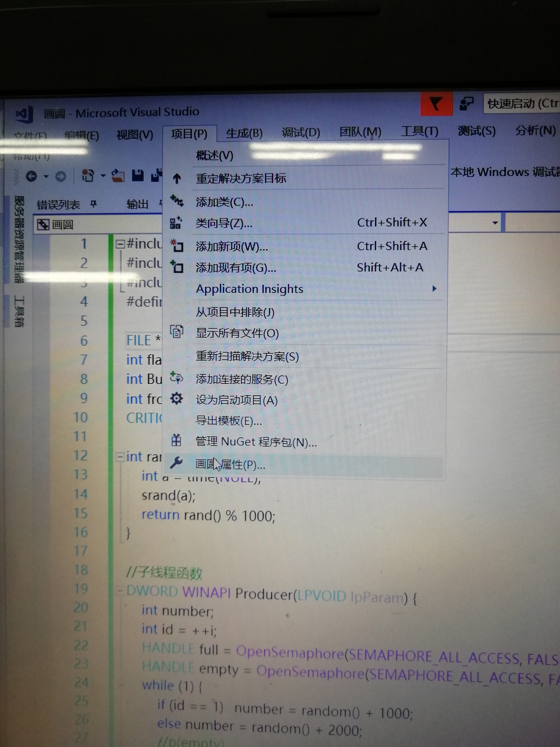The height and width of the screenshot is (747, 560).
Task: Switch to the 错误列表 tab
Action: 58,205
